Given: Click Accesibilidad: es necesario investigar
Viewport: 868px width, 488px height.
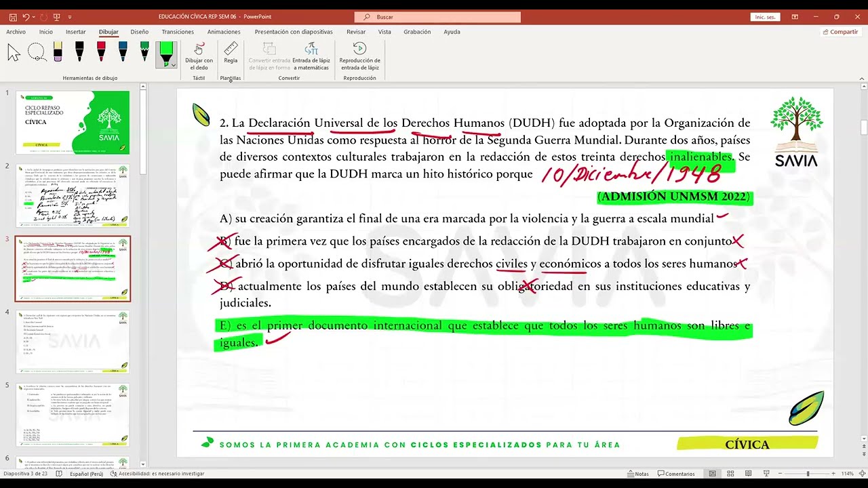Looking at the screenshot, I should [x=157, y=474].
